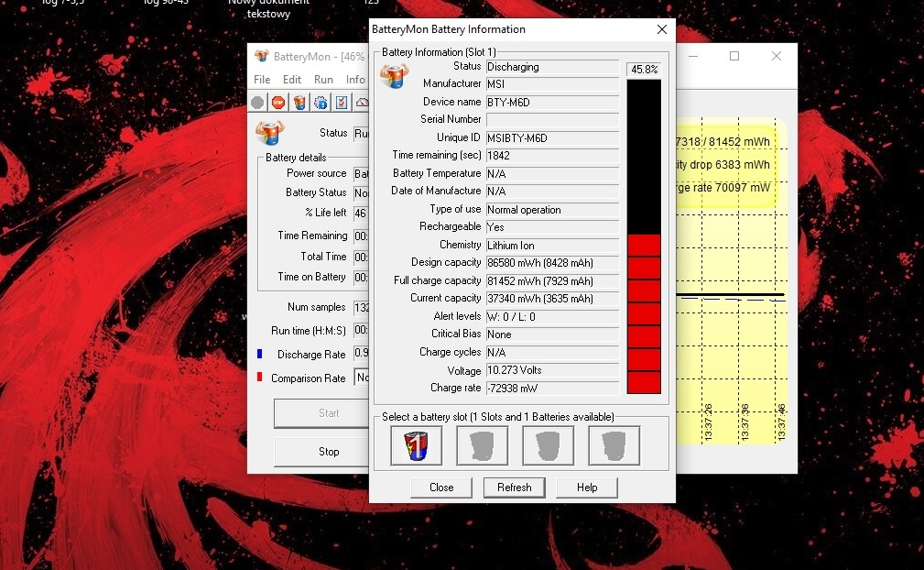Click the Comparison Rate dropdown in BatteryMon
Image resolution: width=924 pixels, height=570 pixels.
(x=361, y=378)
